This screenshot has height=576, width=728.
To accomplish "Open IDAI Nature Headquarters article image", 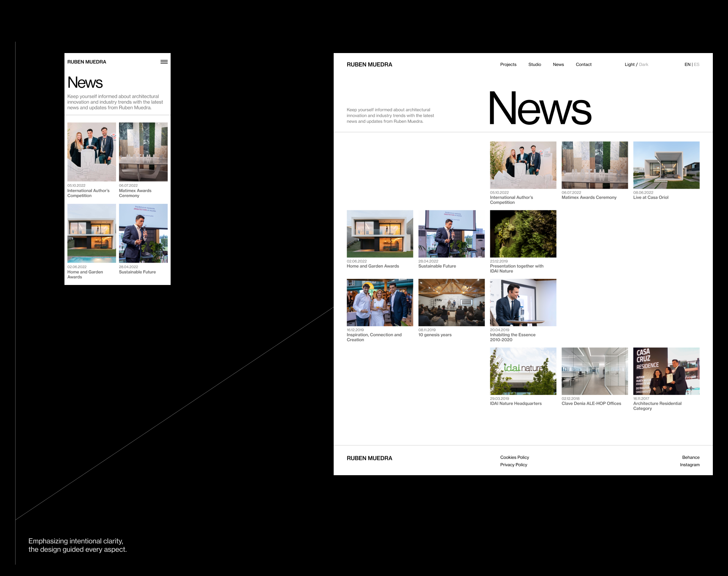I will point(523,371).
